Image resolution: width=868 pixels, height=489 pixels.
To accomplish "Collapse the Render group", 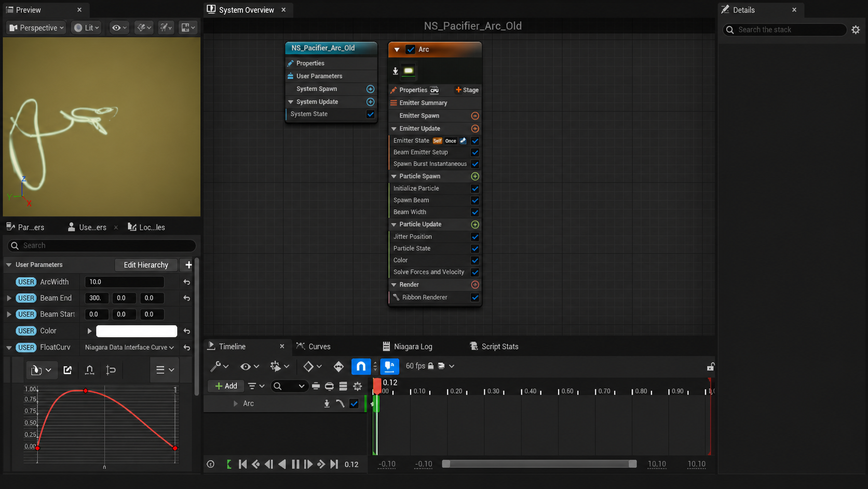I will pyautogui.click(x=394, y=285).
